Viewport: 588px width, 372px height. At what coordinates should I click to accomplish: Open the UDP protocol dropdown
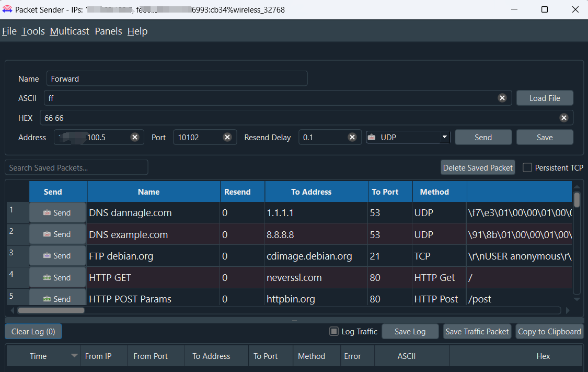(x=408, y=137)
